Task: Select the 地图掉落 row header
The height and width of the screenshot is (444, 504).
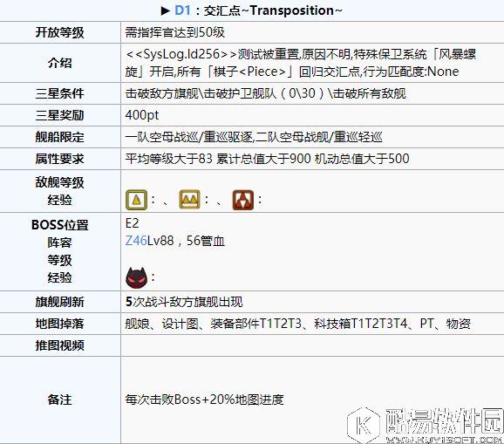Action: pyautogui.click(x=60, y=324)
